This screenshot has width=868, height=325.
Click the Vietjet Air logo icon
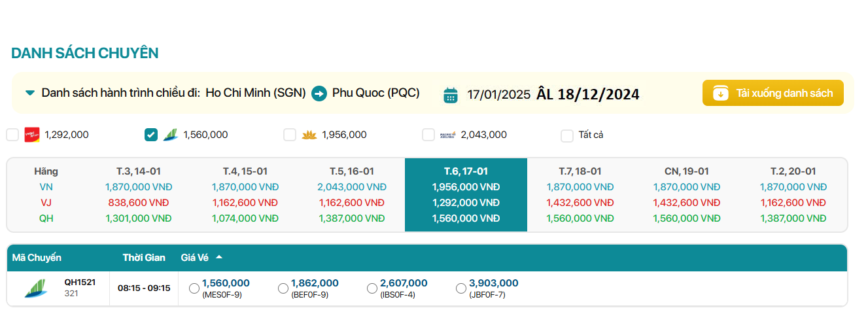[x=31, y=135]
